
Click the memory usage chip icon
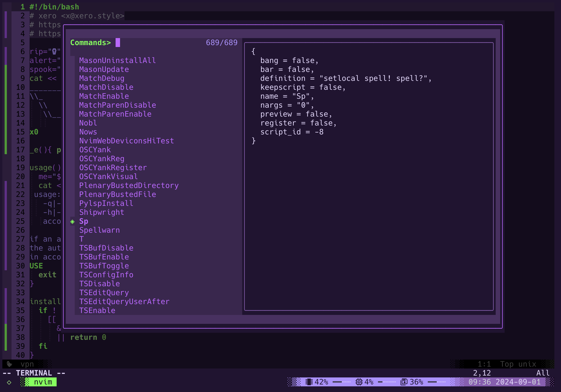(x=309, y=382)
